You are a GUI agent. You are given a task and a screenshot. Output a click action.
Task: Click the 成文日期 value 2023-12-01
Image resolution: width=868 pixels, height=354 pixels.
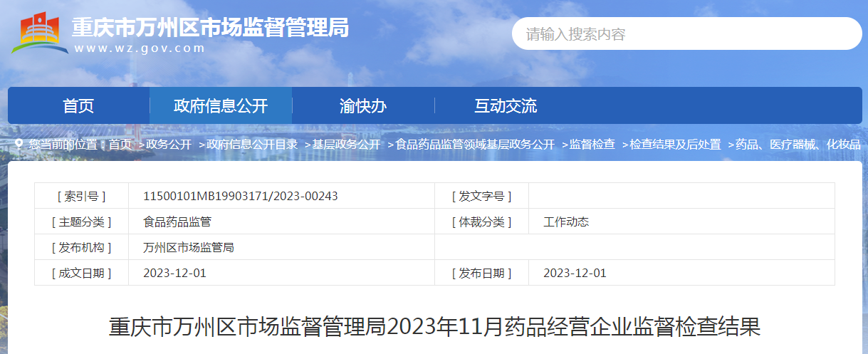tap(175, 273)
